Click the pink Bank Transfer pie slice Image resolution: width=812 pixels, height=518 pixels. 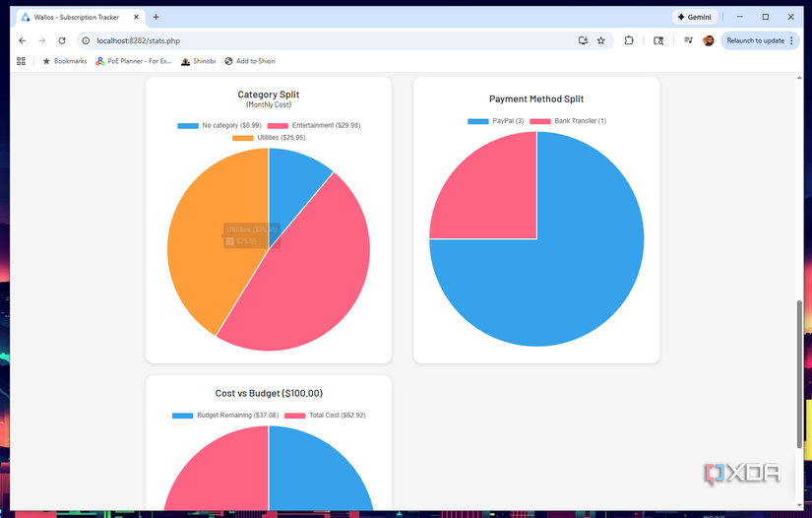(492, 197)
